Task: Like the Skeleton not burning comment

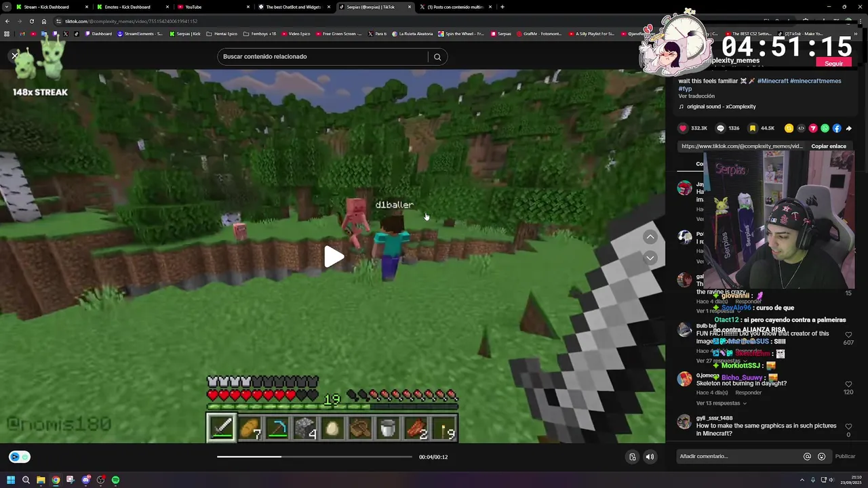Action: [x=848, y=384]
